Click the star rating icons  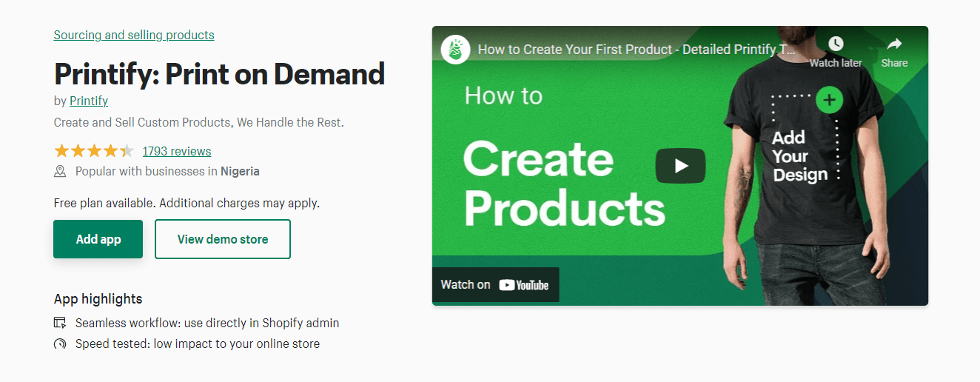[94, 151]
